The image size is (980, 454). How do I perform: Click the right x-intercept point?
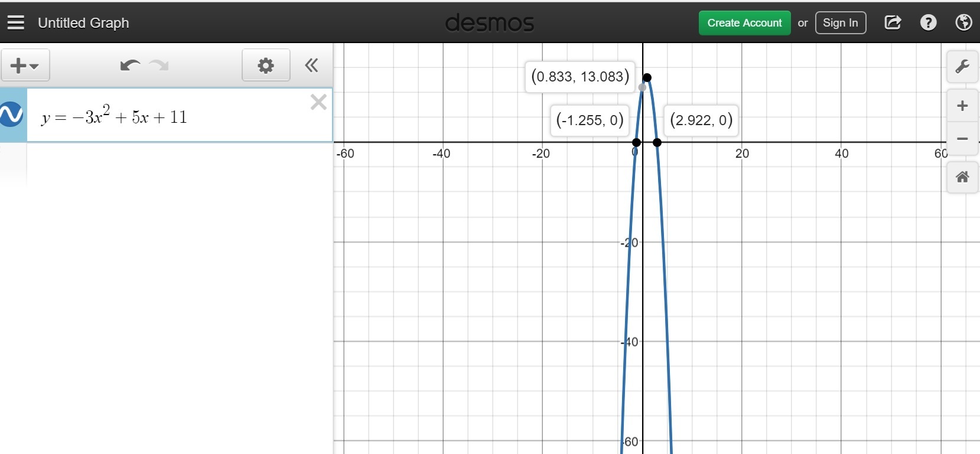[x=657, y=142]
